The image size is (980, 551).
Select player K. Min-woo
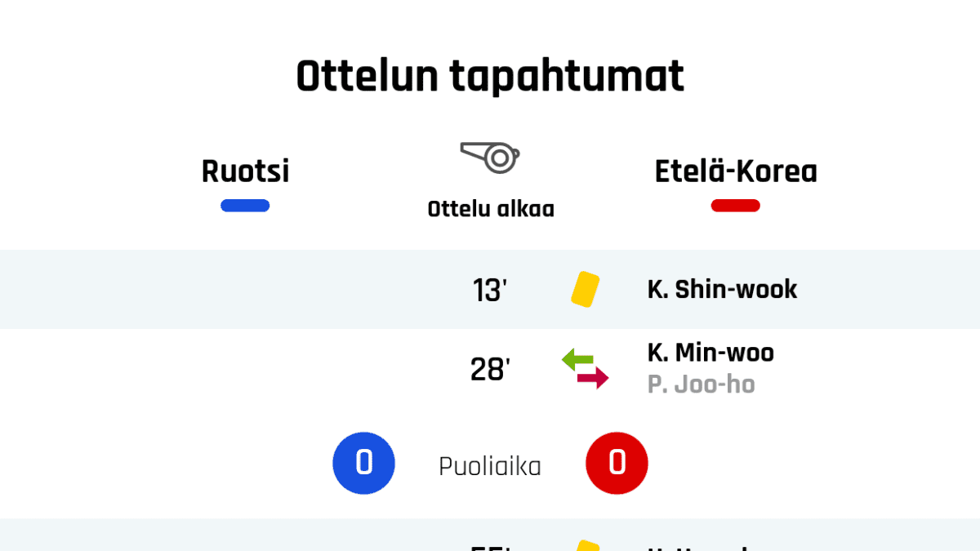[x=710, y=353]
